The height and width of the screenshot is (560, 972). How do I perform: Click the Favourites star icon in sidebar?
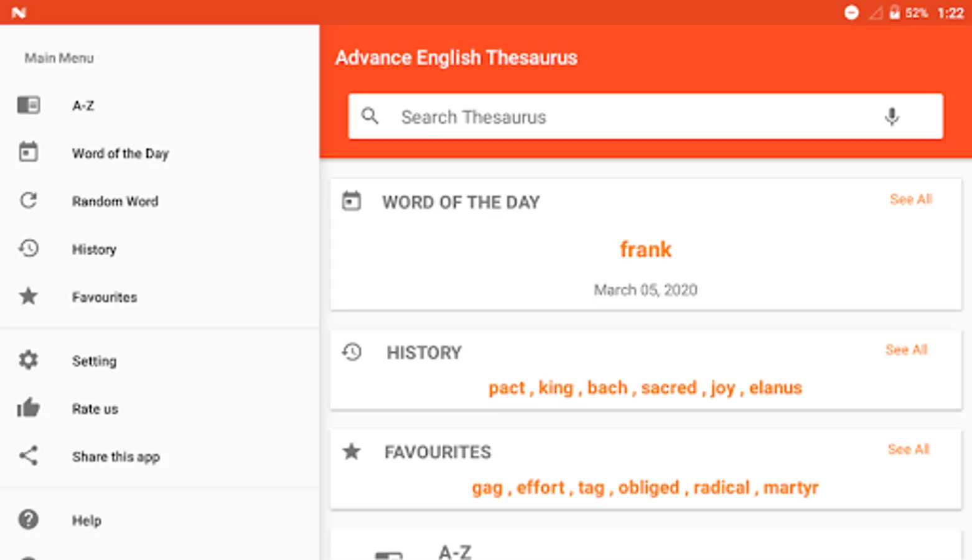coord(29,296)
